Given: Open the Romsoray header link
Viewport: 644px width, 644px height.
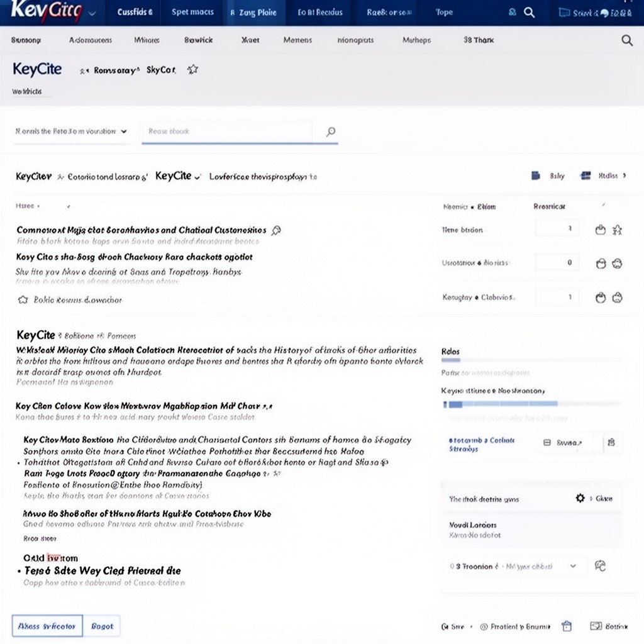Looking at the screenshot, I should pyautogui.click(x=116, y=70).
